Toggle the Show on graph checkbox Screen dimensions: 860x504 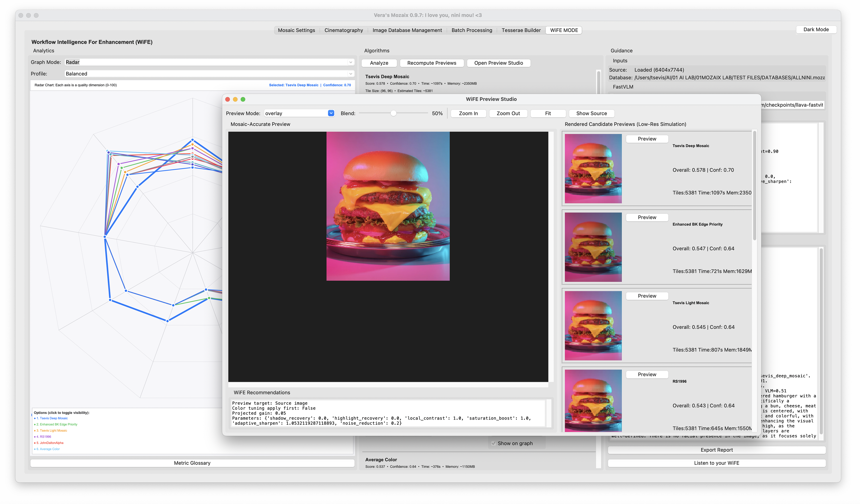coord(493,444)
